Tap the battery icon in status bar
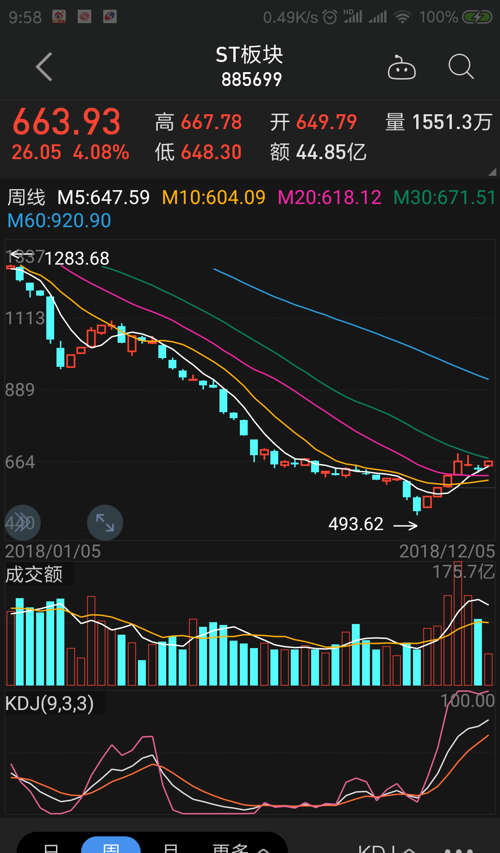Screen dimensions: 500x853 coord(477,17)
